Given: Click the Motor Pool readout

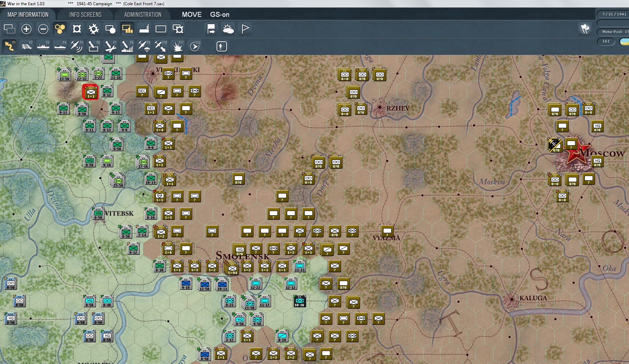Looking at the screenshot, I should (x=614, y=31).
